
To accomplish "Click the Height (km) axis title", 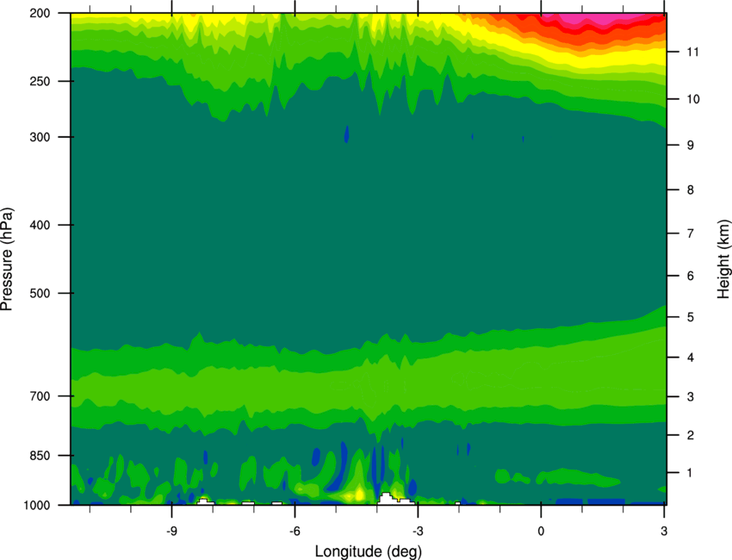I will (723, 259).
